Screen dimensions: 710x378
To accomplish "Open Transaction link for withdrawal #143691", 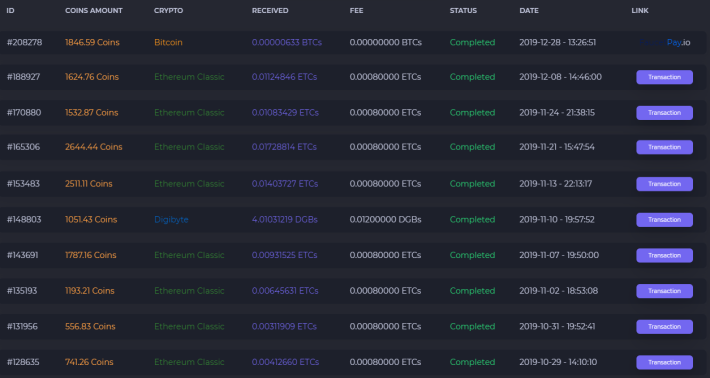I will [x=664, y=255].
